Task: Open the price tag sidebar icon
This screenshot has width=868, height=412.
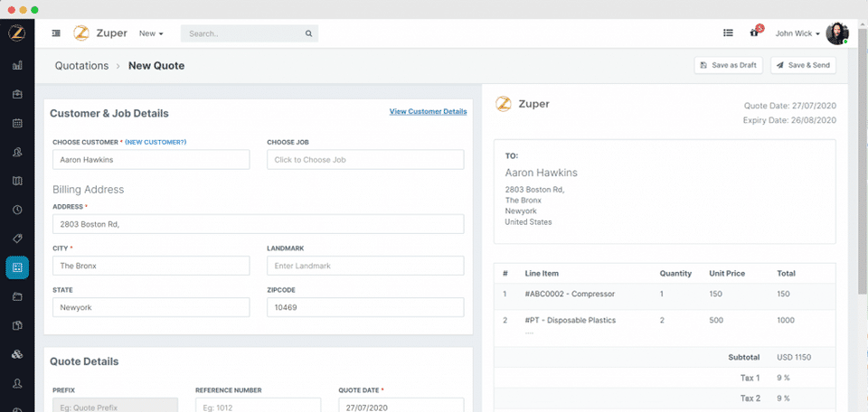Action: coord(17,239)
